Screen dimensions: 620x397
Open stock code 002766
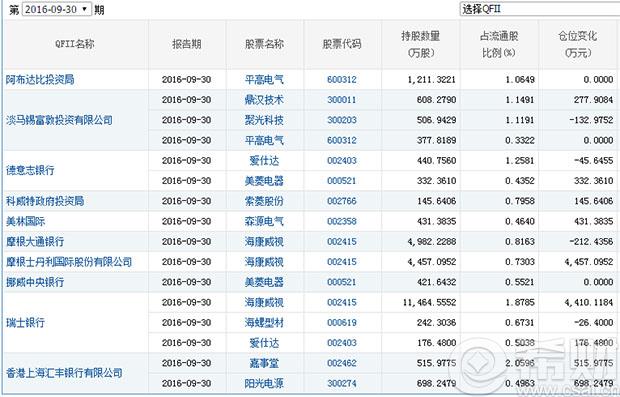[x=342, y=201]
